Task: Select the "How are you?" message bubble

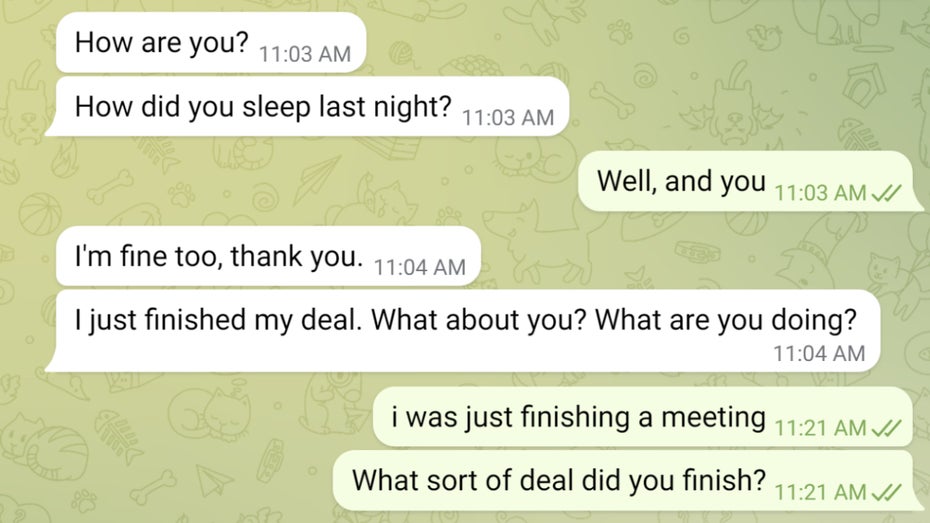Action: [160, 44]
